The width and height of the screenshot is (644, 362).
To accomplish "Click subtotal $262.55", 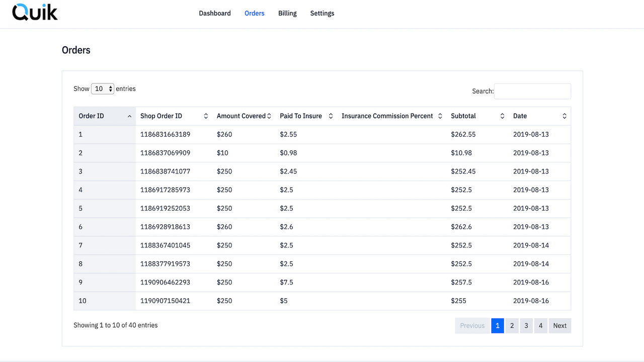I will pyautogui.click(x=463, y=134).
